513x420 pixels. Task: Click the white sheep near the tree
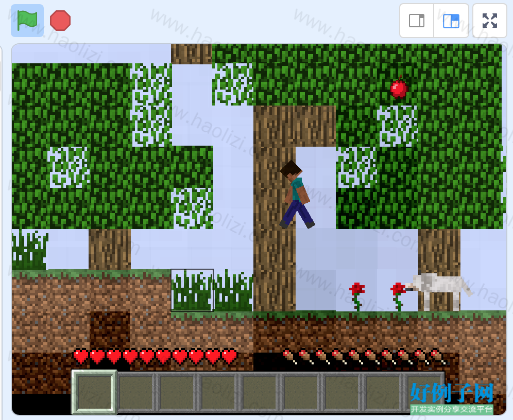[439, 292]
